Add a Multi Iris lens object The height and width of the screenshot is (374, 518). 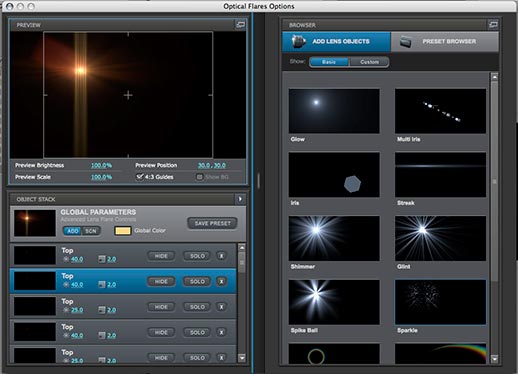440,111
